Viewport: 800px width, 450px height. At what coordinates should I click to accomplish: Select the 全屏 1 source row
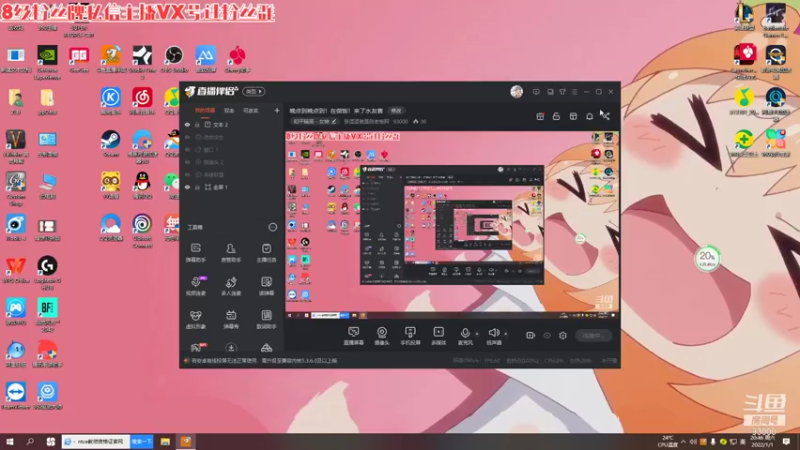click(233, 187)
